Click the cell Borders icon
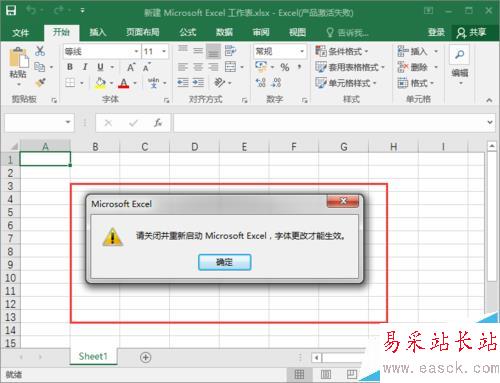500x383 pixels. pyautogui.click(x=70, y=83)
